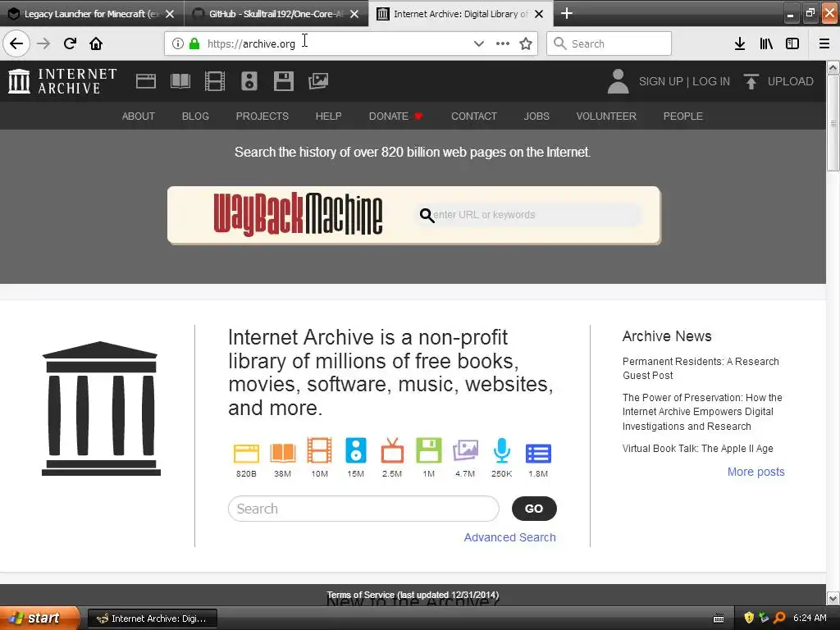Open the browser hamburger menu
The height and width of the screenshot is (630, 840).
point(824,44)
